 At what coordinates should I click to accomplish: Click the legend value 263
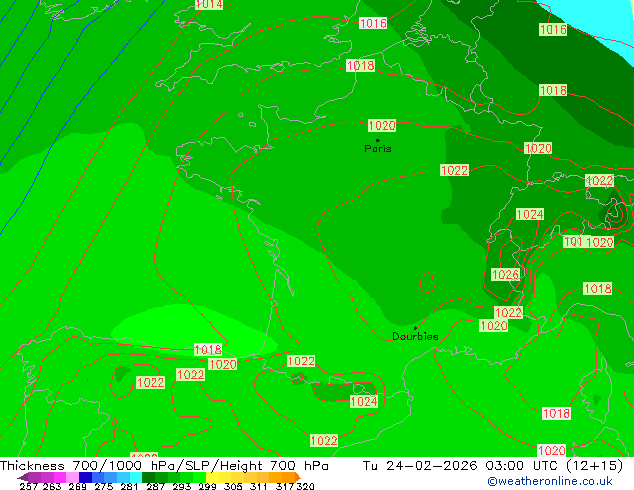52,486
